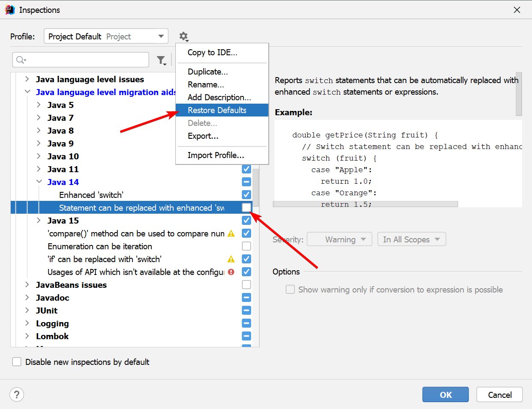Toggle the Lombok group checkbox
The image size is (532, 409).
click(246, 336)
